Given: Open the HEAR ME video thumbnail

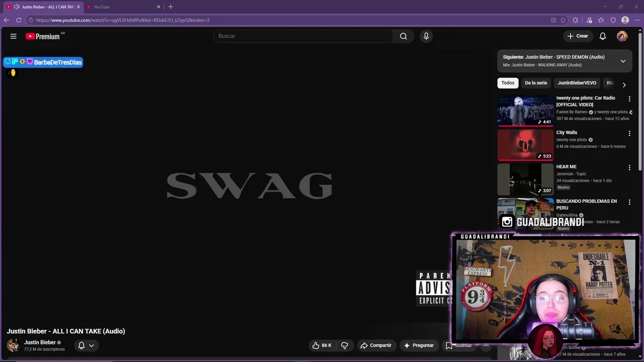Looking at the screenshot, I should [x=525, y=179].
